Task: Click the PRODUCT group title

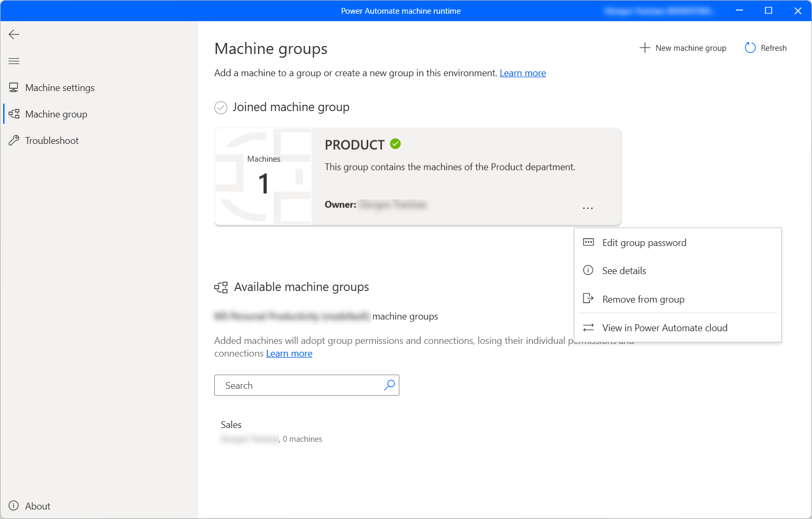Action: click(354, 145)
